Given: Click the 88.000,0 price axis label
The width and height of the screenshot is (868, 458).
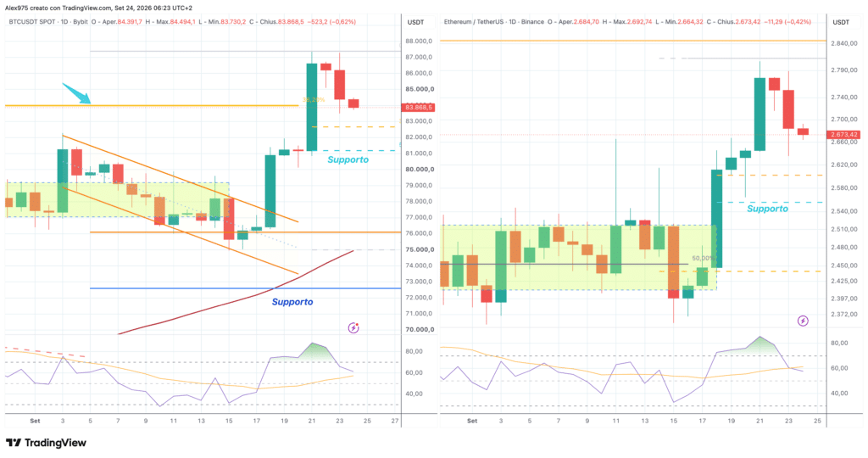Looking at the screenshot, I should [419, 42].
